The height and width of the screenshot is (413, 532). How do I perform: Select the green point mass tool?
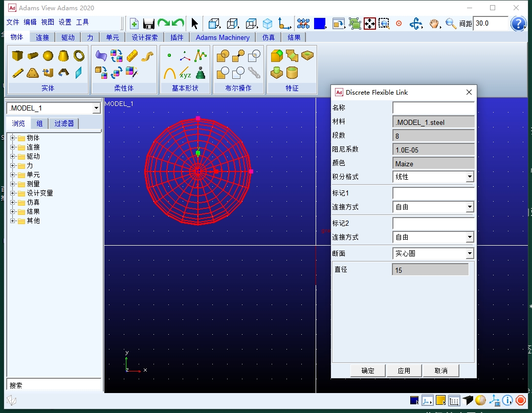201,73
